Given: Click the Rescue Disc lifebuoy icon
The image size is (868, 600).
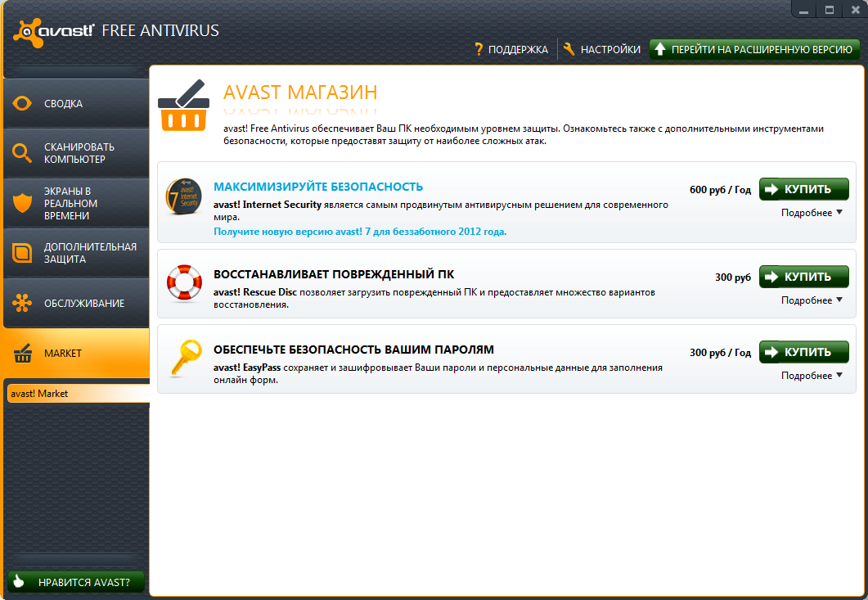Looking at the screenshot, I should 184,283.
